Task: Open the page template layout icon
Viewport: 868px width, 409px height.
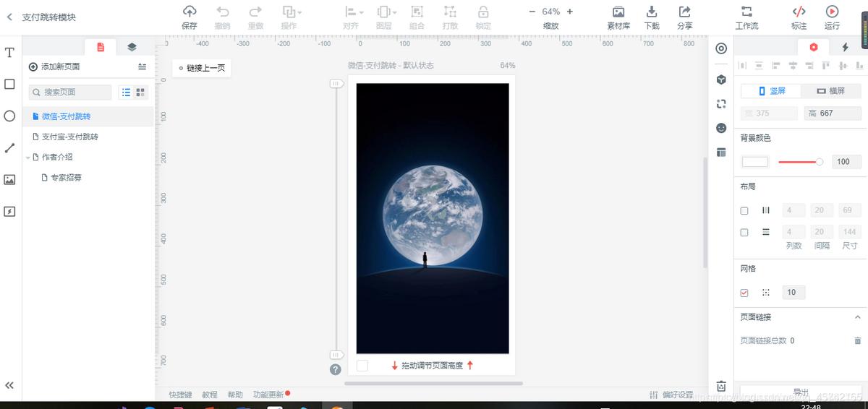Action: coord(721,152)
